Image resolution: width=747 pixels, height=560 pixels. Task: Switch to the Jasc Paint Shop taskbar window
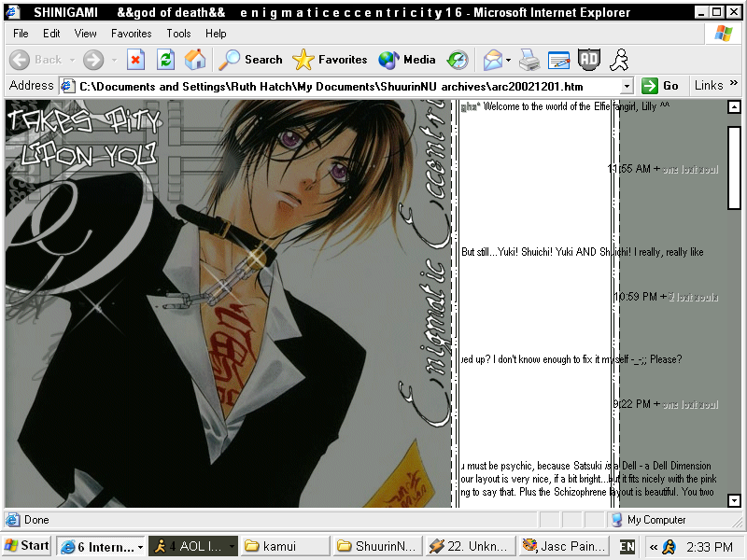(x=563, y=546)
